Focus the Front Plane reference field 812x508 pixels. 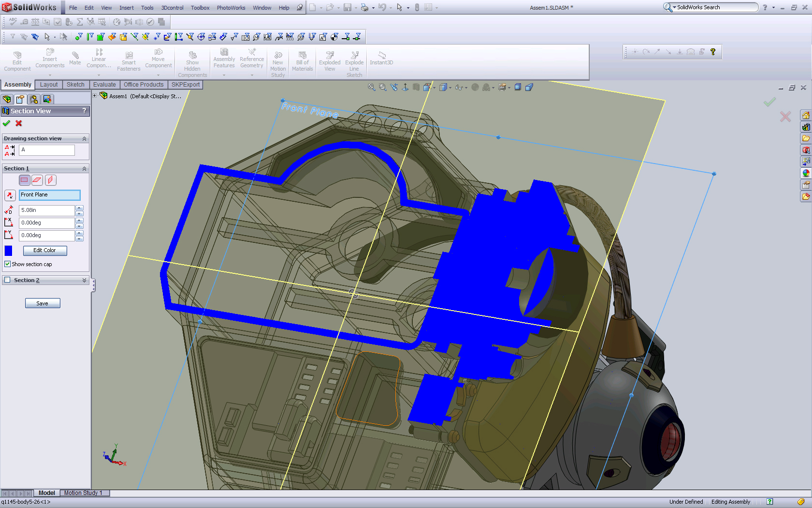pyautogui.click(x=50, y=195)
